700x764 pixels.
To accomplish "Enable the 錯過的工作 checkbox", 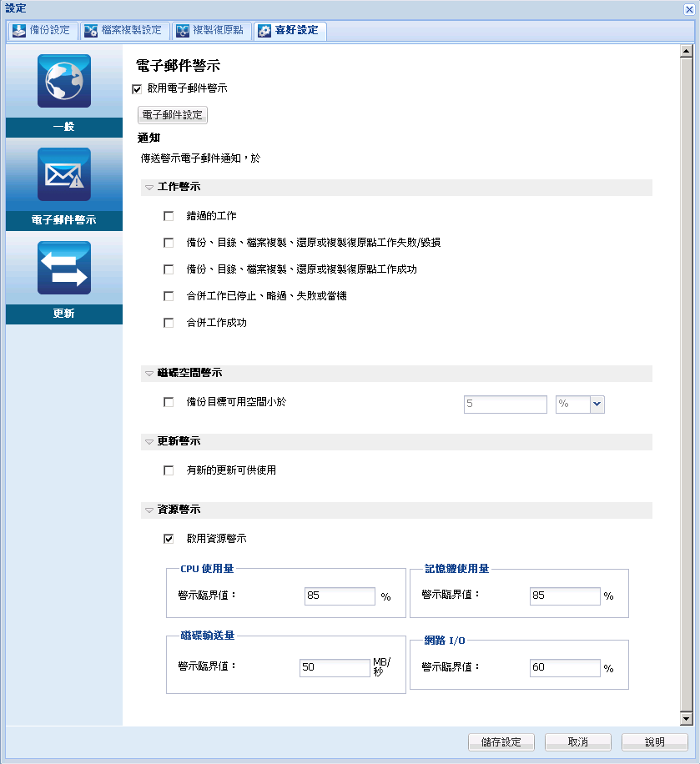I will [x=169, y=216].
